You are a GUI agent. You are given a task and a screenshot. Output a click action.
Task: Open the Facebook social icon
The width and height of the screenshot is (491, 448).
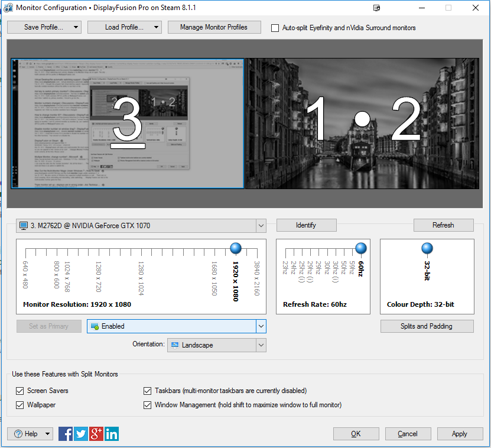coord(66,434)
